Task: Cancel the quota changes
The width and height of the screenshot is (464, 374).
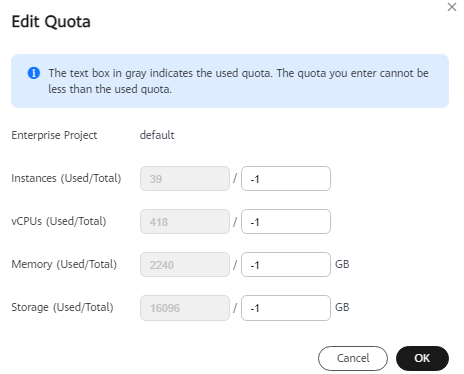Action: click(353, 358)
